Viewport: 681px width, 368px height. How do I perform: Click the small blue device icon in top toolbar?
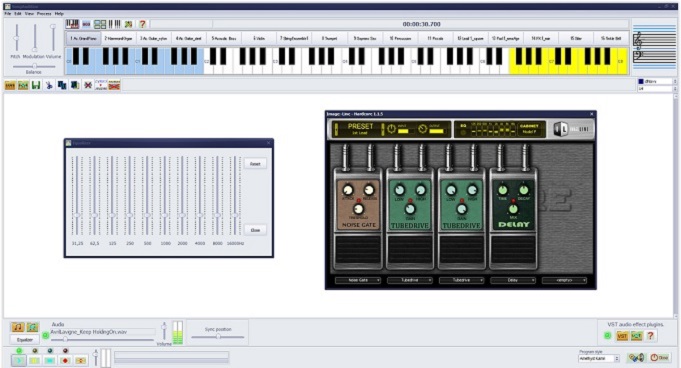[x=86, y=24]
